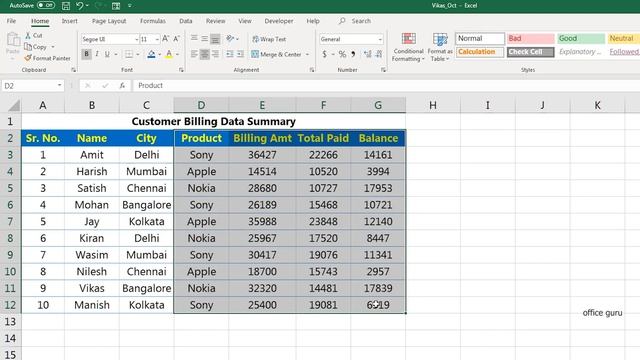Screen dimensions: 640x360
Task: Click the Fill Color bucket icon
Action: point(151,54)
